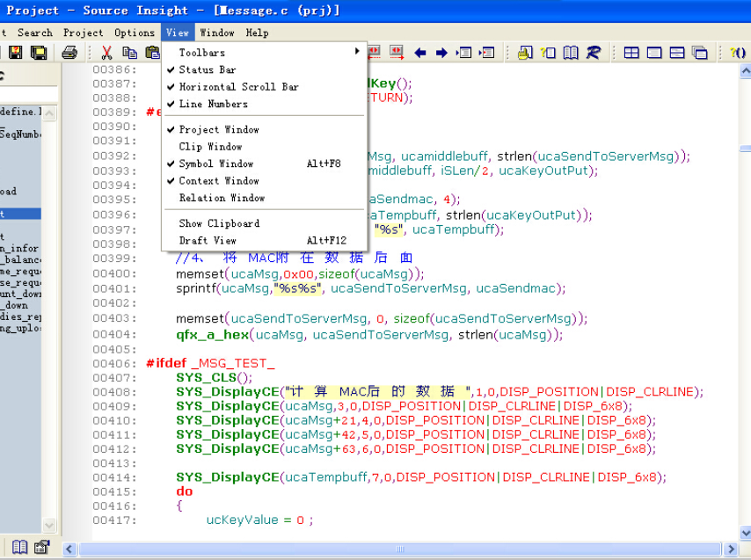This screenshot has height=560, width=751.
Task: Expand the Toolbars submenu arrow
Action: point(357,51)
